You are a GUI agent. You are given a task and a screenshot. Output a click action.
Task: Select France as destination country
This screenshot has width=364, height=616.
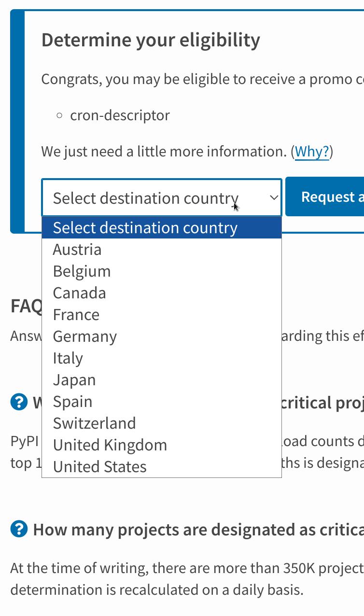click(x=162, y=315)
